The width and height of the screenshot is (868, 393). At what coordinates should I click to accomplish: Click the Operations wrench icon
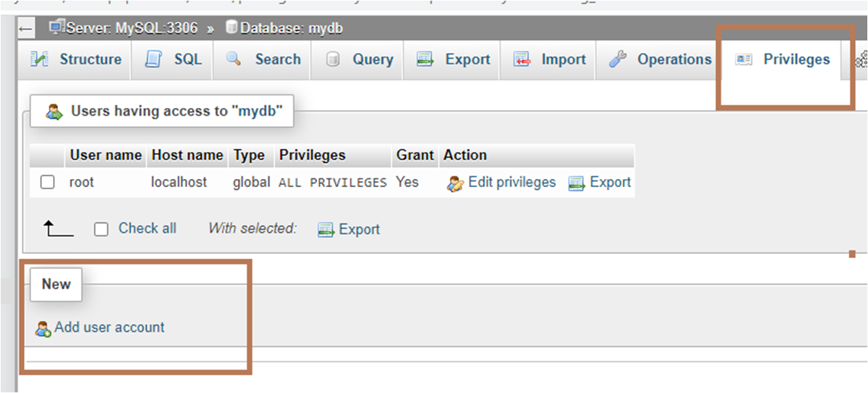pyautogui.click(x=618, y=60)
